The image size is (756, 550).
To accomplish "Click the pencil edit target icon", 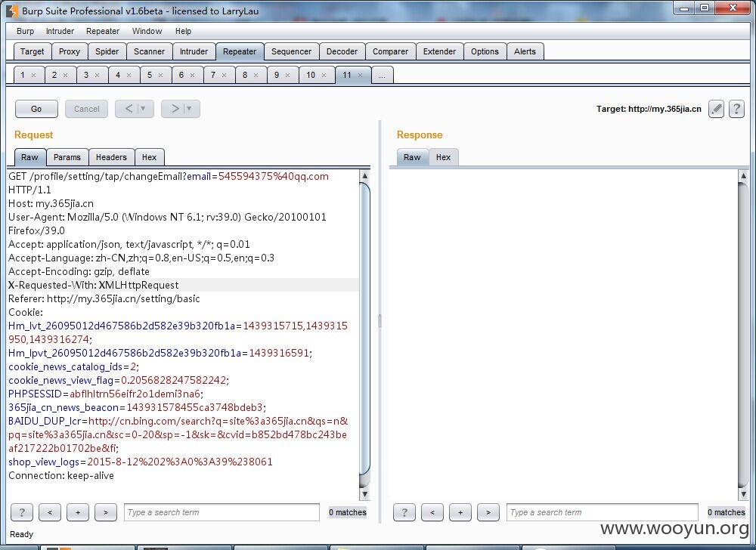I will tap(717, 109).
